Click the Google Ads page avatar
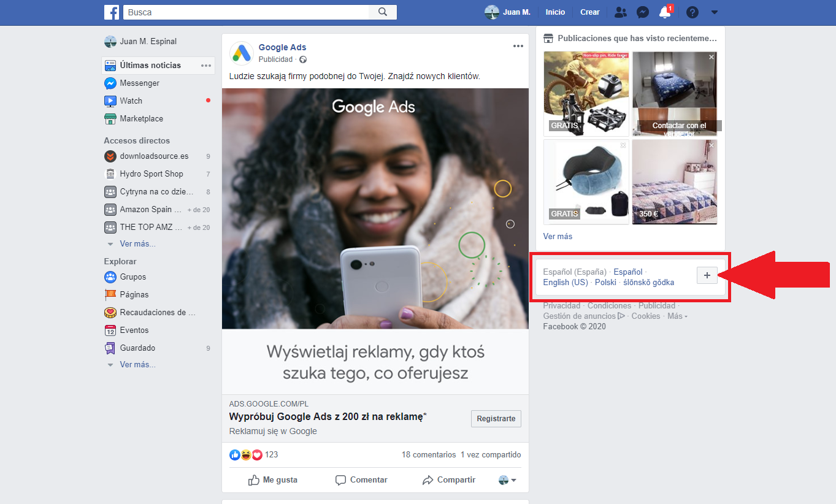Viewport: 836px width, 504px height. 242,53
